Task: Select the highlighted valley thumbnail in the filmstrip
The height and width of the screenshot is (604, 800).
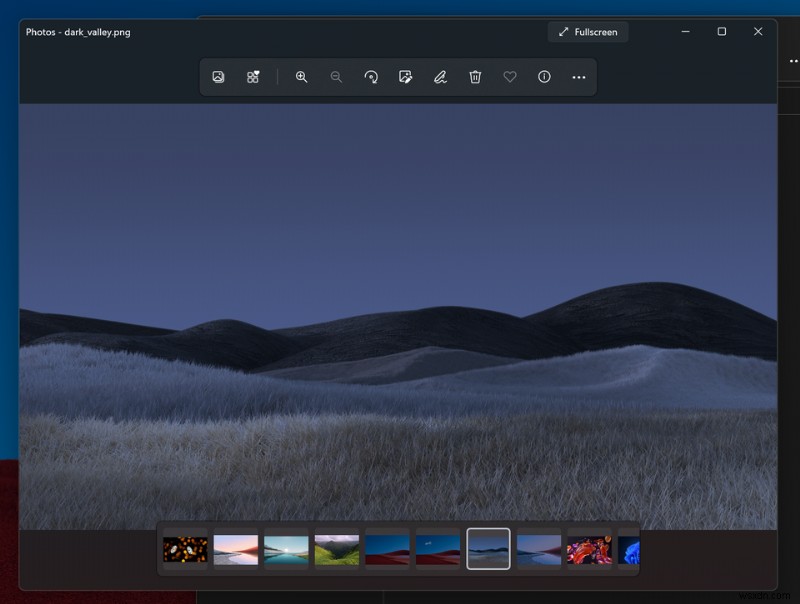Action: coord(487,548)
